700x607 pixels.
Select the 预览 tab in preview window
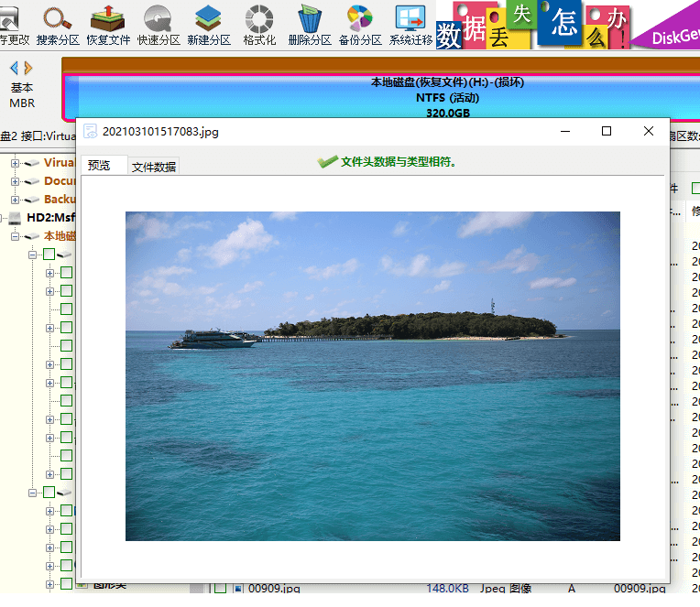[x=99, y=166]
